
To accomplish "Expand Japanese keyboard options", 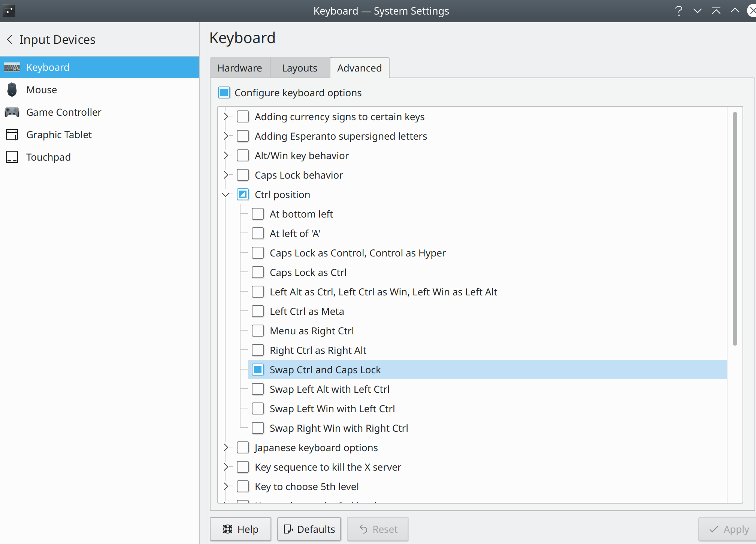I will pyautogui.click(x=226, y=447).
